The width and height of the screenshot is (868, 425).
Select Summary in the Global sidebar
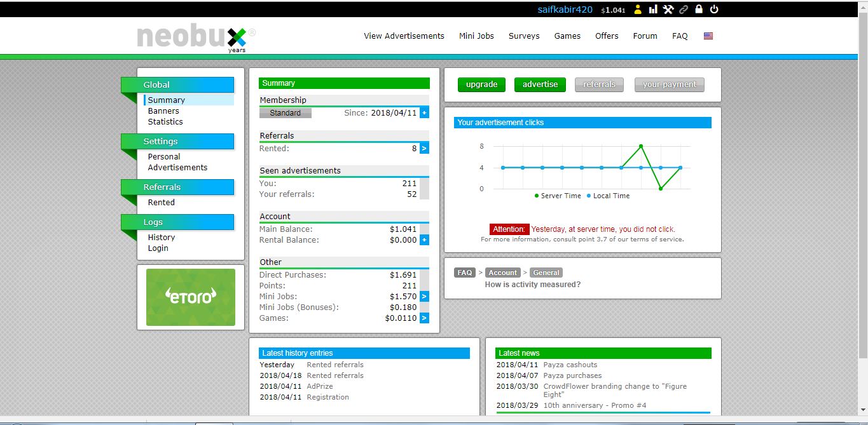(166, 100)
